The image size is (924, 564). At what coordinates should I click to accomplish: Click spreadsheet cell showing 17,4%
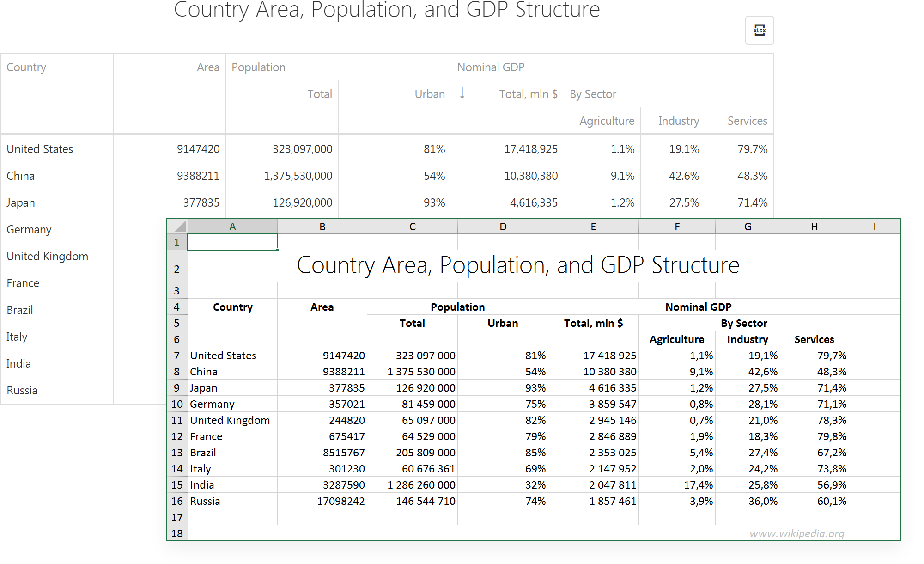coord(677,484)
